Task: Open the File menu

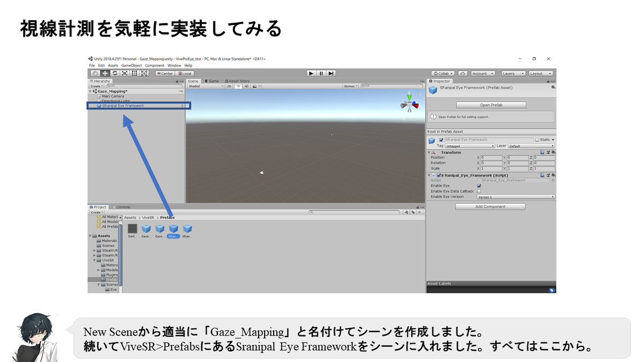Action: pos(92,65)
